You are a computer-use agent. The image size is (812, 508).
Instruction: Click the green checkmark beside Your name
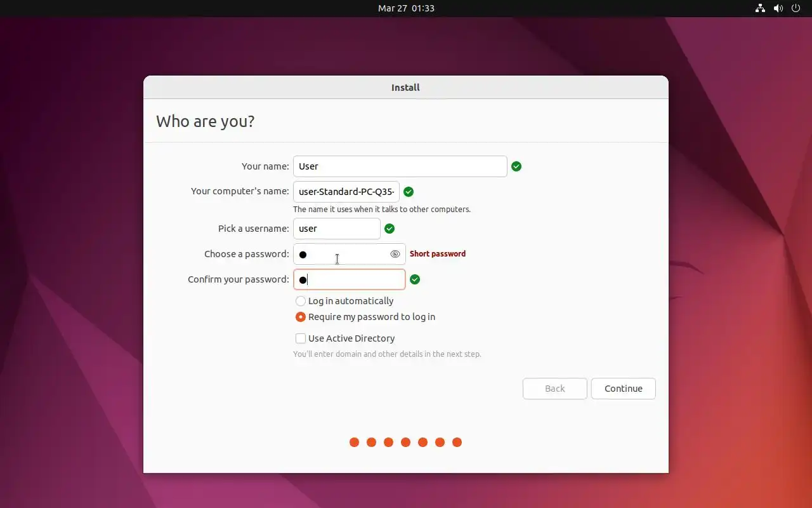(516, 166)
